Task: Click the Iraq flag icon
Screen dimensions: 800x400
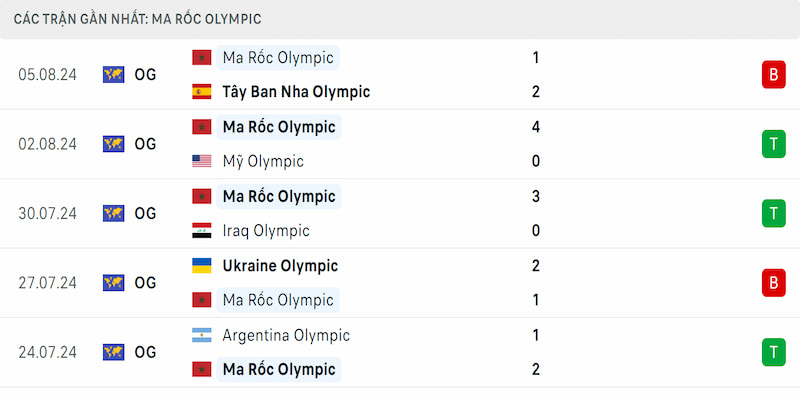Action: (x=202, y=231)
